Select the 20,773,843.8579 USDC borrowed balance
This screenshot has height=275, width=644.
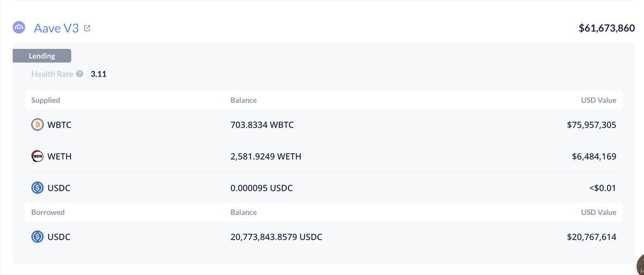276,236
